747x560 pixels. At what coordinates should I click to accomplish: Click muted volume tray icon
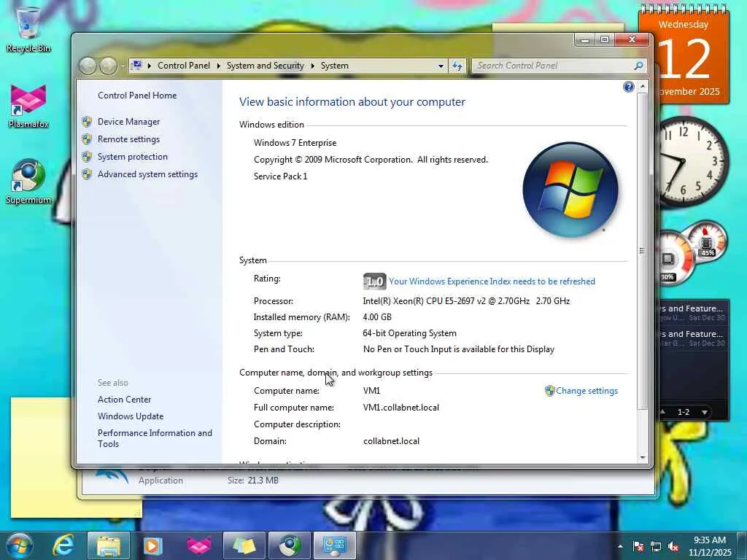(673, 547)
